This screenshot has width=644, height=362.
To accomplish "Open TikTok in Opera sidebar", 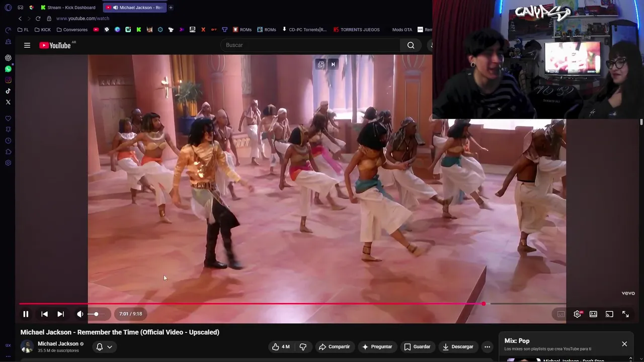I will click(x=8, y=91).
